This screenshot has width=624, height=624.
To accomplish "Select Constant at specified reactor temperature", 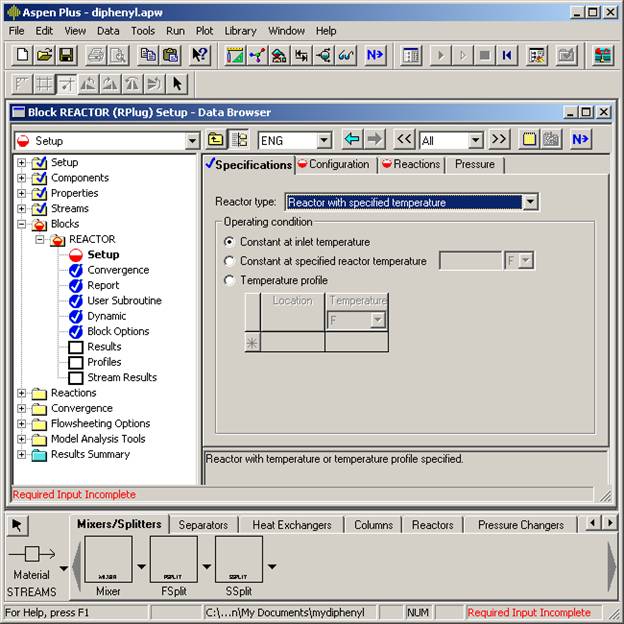I will (x=230, y=261).
